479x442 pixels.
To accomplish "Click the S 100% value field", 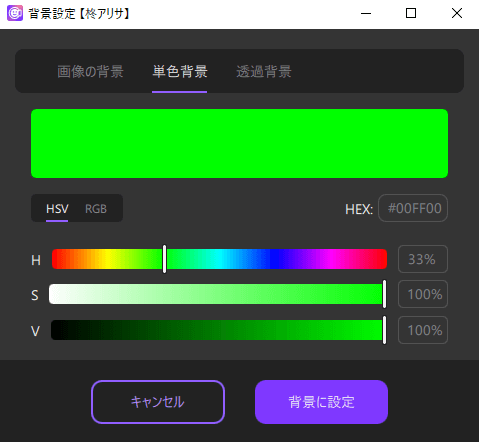I will click(x=423, y=294).
